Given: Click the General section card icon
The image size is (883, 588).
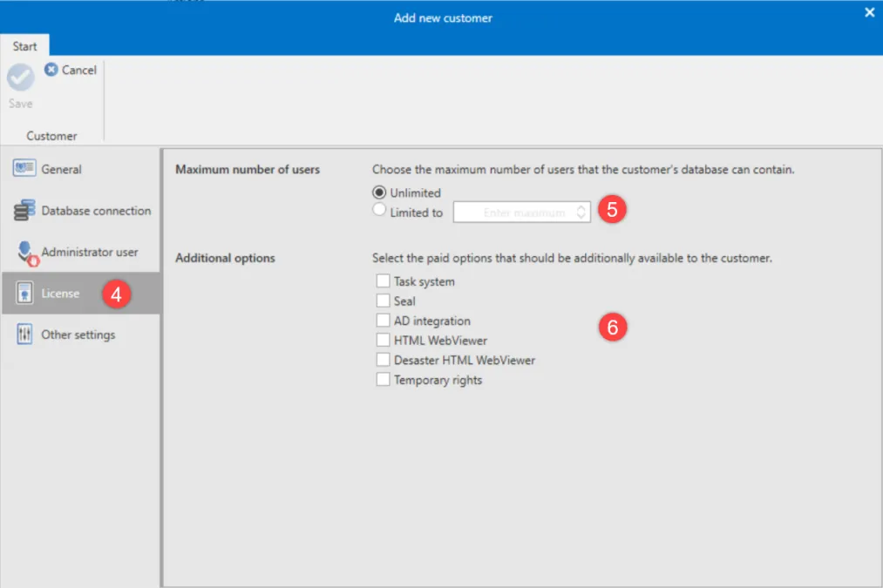Looking at the screenshot, I should tap(24, 168).
